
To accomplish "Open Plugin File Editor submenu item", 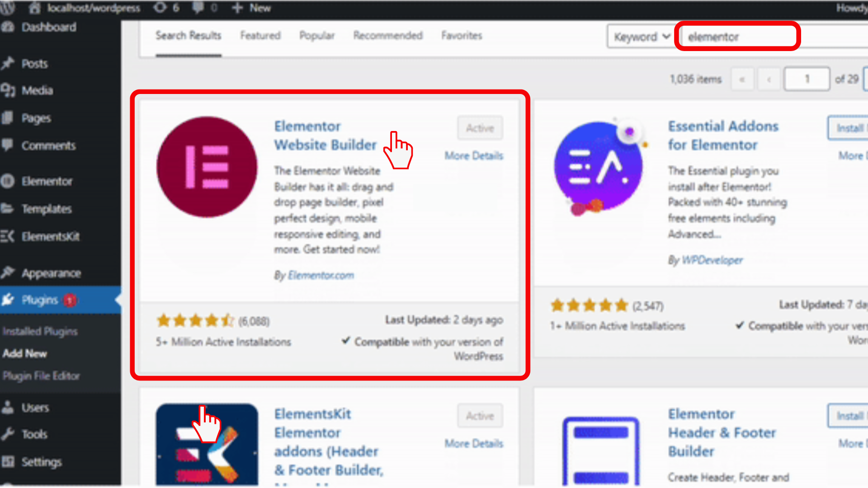I will (41, 375).
